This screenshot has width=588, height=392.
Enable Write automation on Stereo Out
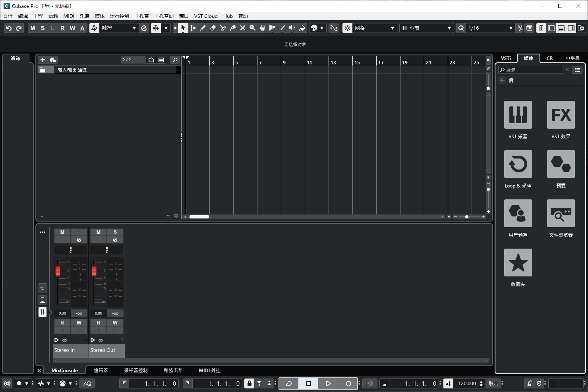[115, 323]
